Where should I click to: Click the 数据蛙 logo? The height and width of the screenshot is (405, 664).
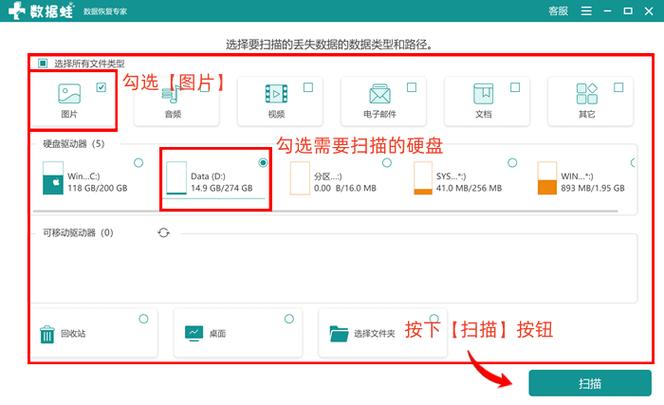[x=42, y=11]
